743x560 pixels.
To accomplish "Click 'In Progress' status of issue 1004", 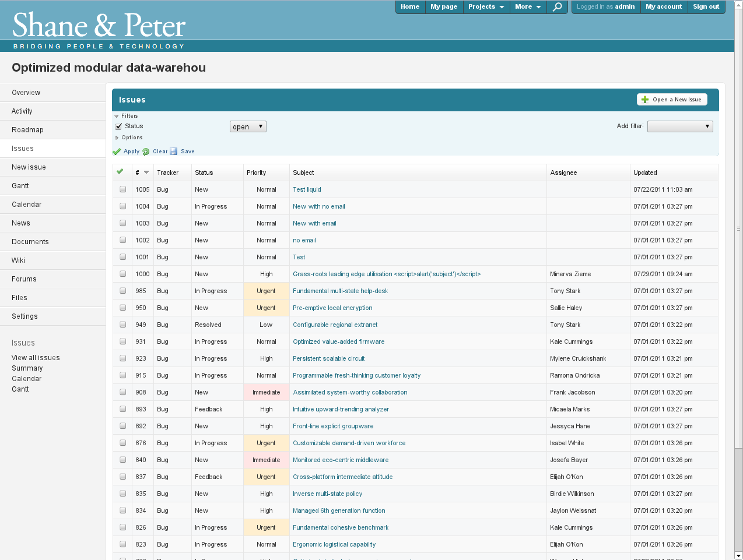I will point(211,206).
